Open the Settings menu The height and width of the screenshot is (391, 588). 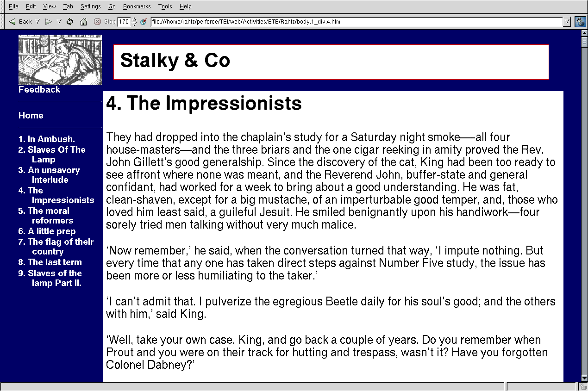point(90,6)
